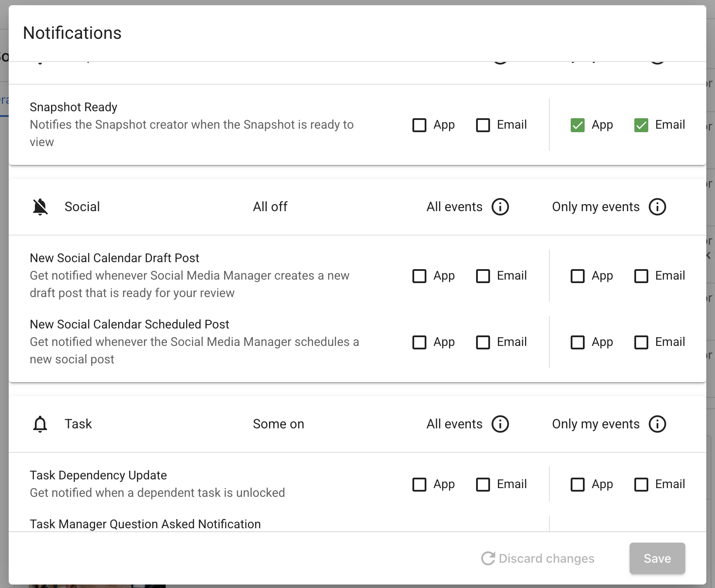Check All events App for Scheduled Post
This screenshot has height=588, width=715.
[419, 342]
